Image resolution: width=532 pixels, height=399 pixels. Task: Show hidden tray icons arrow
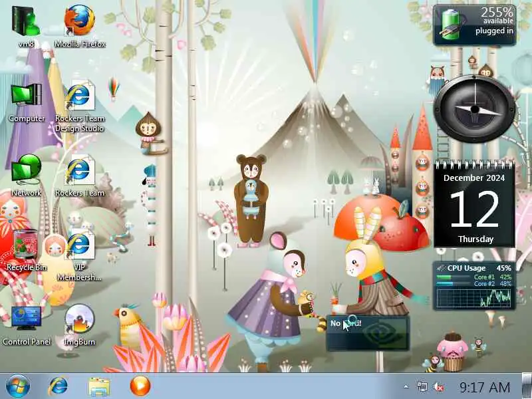tap(406, 386)
